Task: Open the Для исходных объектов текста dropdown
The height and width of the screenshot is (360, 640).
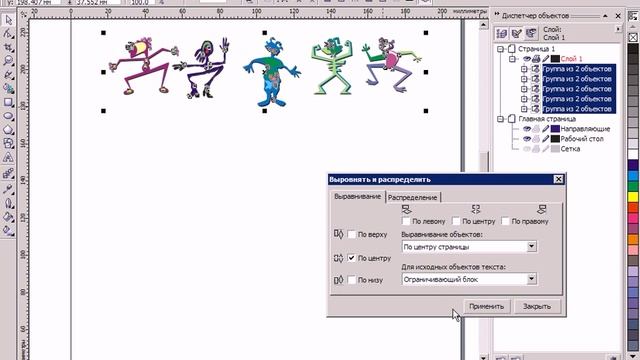Action: (531, 279)
